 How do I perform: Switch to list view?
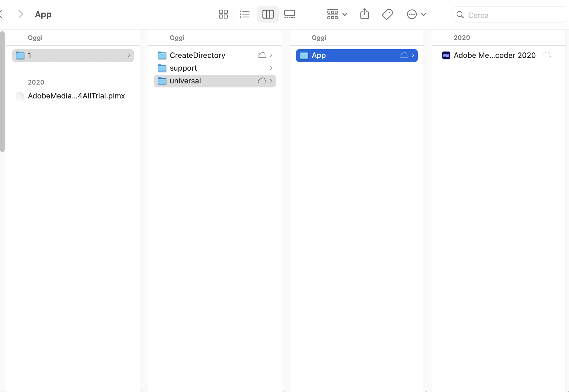click(x=245, y=14)
